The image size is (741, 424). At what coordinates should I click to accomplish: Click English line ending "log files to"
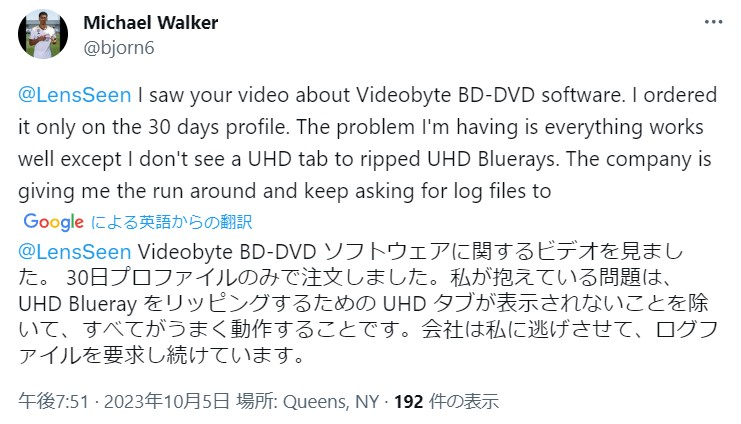coord(284,191)
